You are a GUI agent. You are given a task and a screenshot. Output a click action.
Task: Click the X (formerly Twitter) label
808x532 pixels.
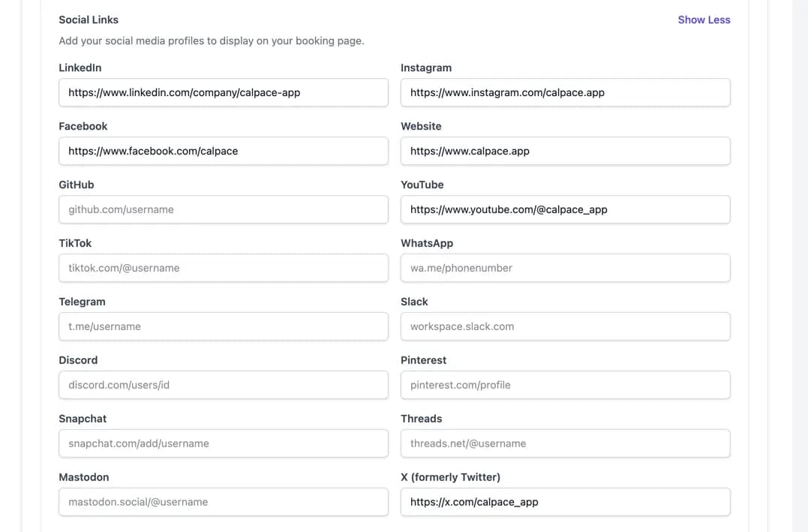pos(450,477)
